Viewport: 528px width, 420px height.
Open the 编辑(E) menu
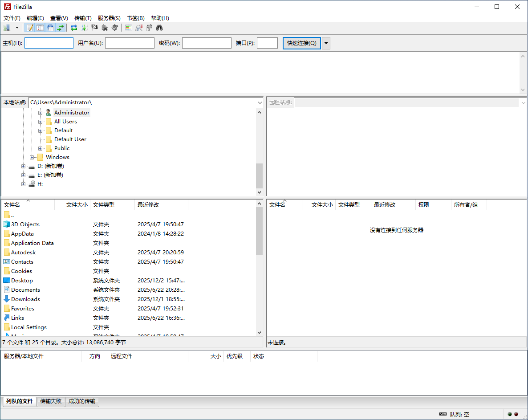coord(35,18)
